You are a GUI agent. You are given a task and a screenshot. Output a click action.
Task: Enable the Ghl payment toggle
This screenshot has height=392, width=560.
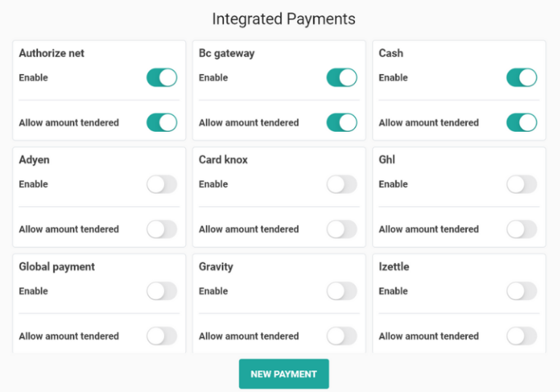[521, 184]
